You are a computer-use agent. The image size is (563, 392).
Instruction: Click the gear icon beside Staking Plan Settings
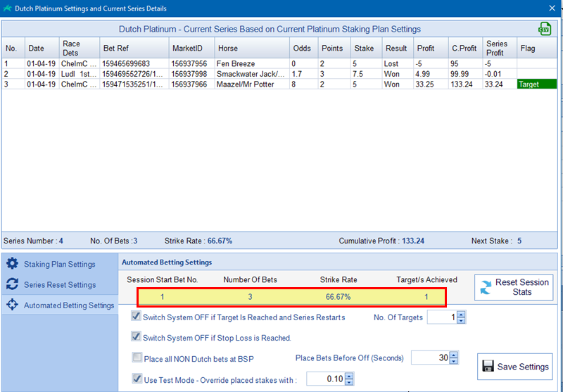(x=12, y=263)
